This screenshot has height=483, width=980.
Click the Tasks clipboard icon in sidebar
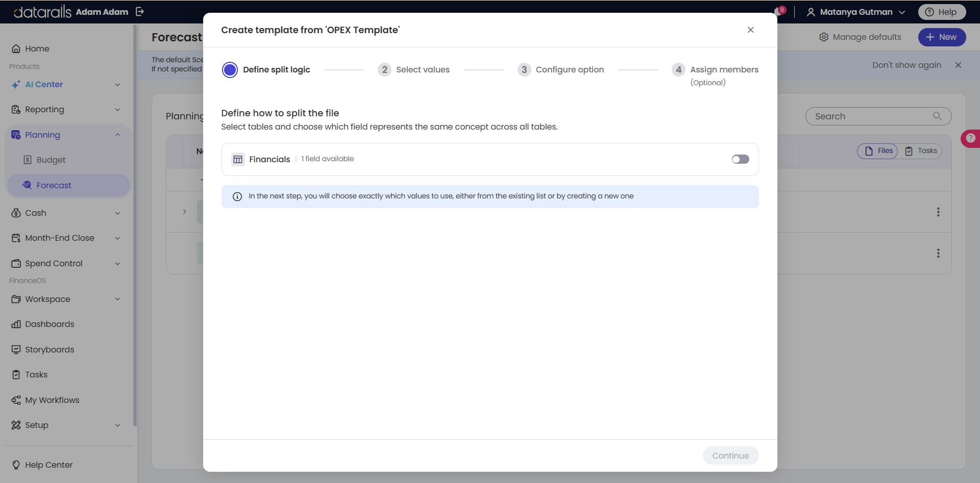16,375
